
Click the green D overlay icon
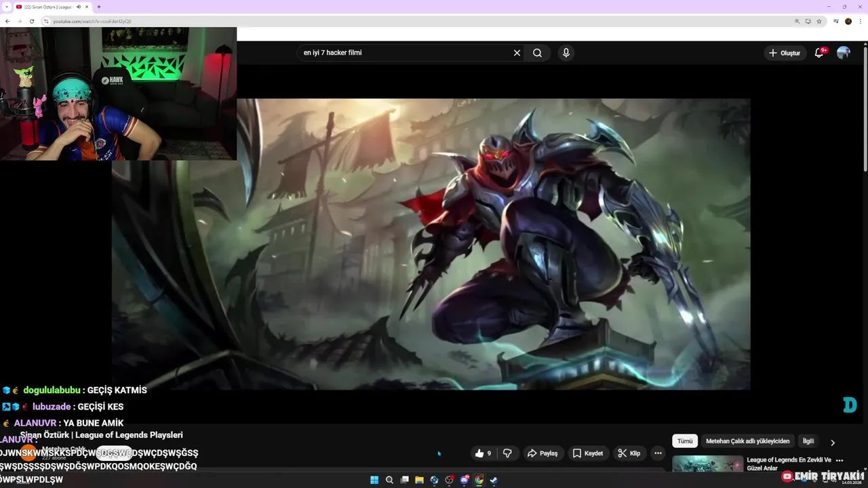pyautogui.click(x=850, y=405)
